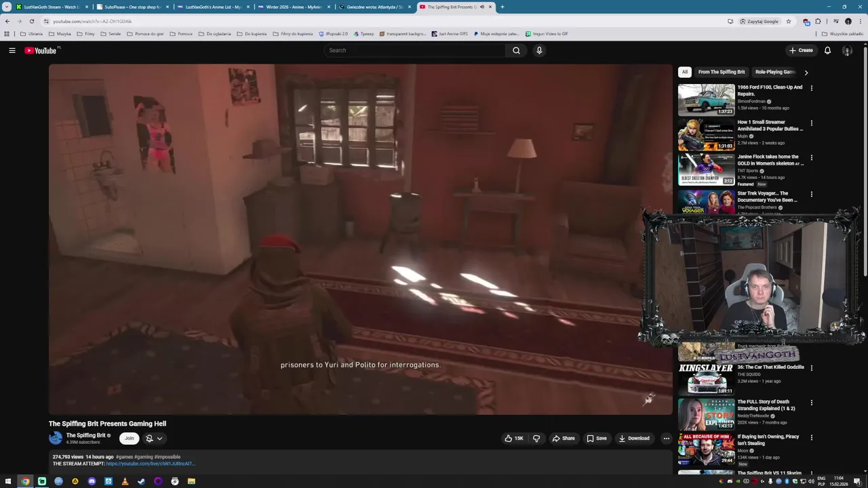
Task: Open The Spiffing Brit channel avatar
Action: [56, 438]
